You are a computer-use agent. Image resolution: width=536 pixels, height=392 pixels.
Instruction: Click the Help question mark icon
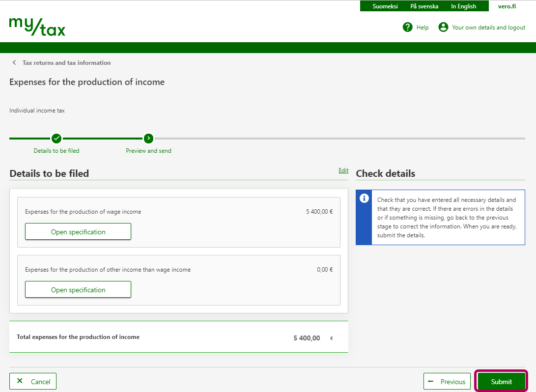point(407,27)
